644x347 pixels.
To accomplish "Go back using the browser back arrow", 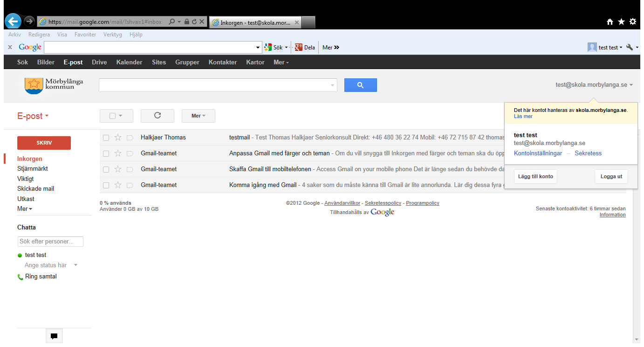I will pyautogui.click(x=13, y=21).
